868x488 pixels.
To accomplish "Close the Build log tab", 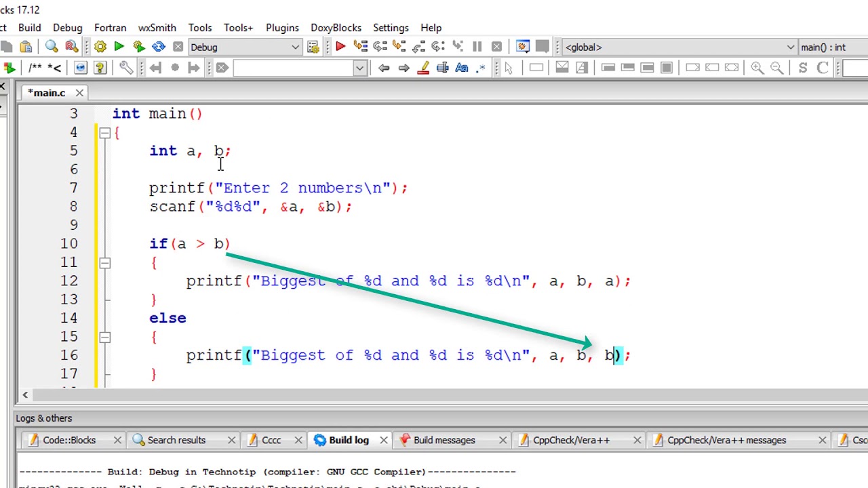I will point(384,441).
